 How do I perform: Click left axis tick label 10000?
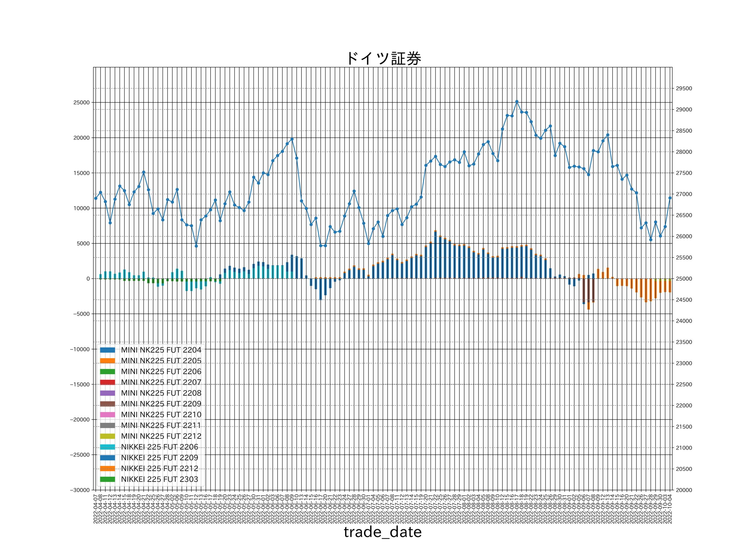[81, 208]
